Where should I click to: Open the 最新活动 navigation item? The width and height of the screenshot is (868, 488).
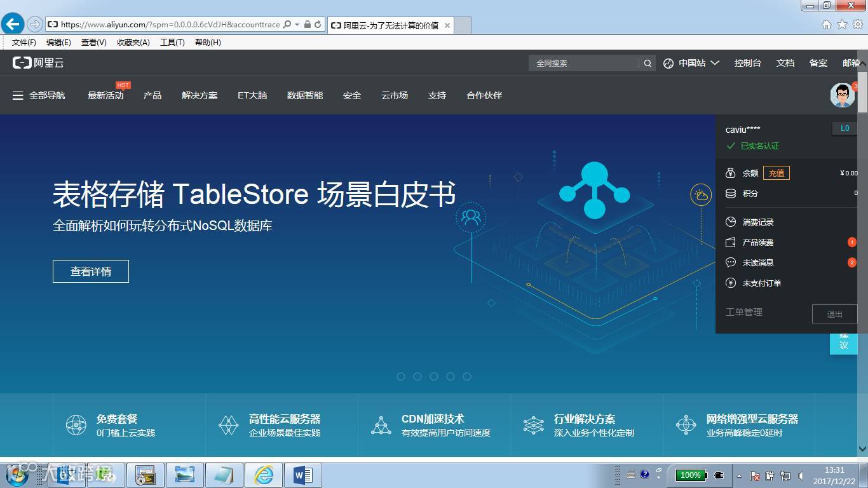coord(105,95)
